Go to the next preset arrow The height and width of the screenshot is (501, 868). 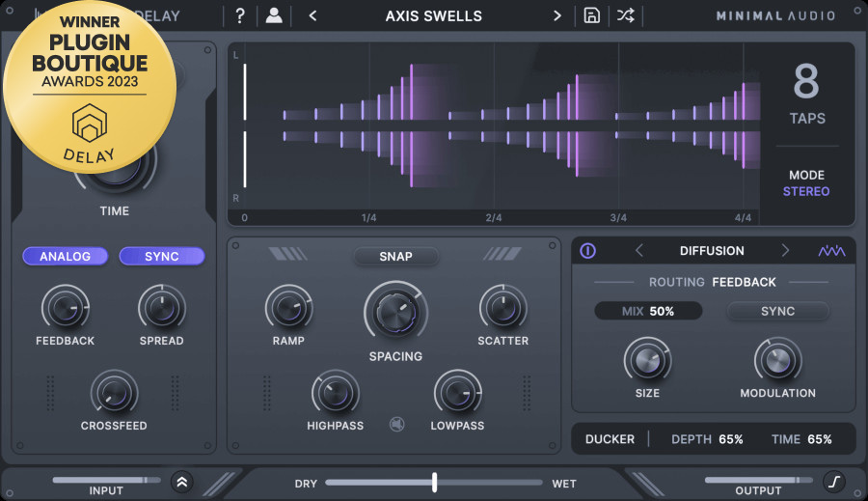click(x=556, y=15)
